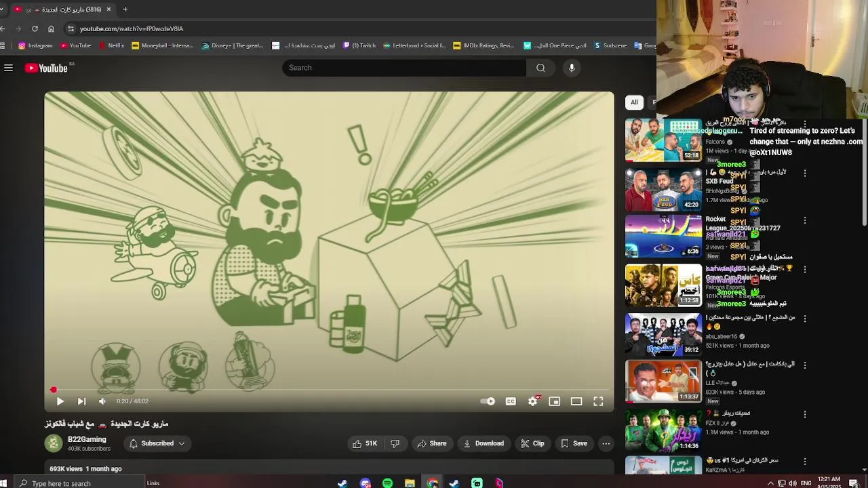Open the SXB Feud 42:20 thumbnail
868x488 pixels.
(663, 190)
